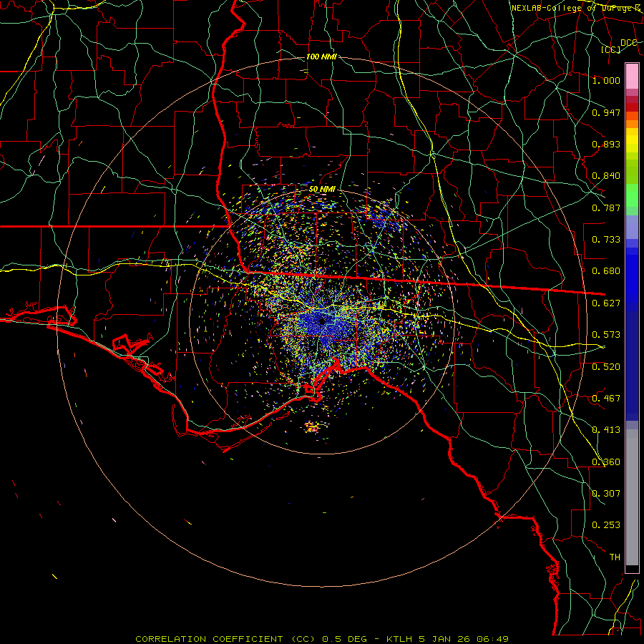Pick the olive green segment of the scale
The width and height of the screenshot is (644, 644).
[x=632, y=171]
